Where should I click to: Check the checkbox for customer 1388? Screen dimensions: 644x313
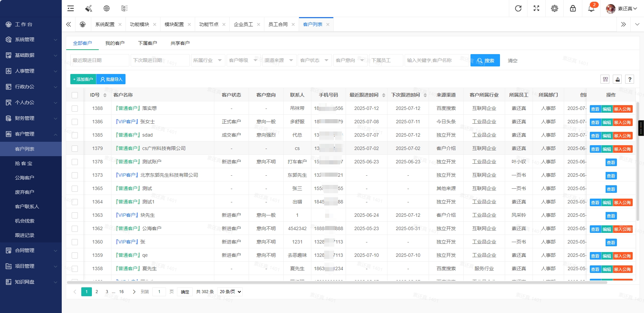coord(75,108)
